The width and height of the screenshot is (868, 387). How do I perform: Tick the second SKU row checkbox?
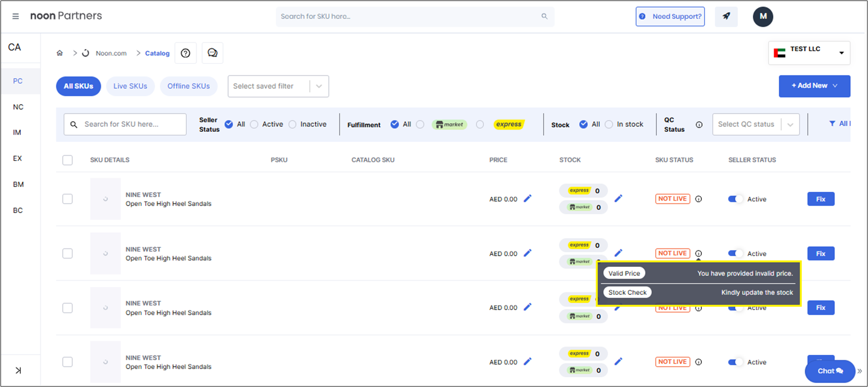point(67,253)
